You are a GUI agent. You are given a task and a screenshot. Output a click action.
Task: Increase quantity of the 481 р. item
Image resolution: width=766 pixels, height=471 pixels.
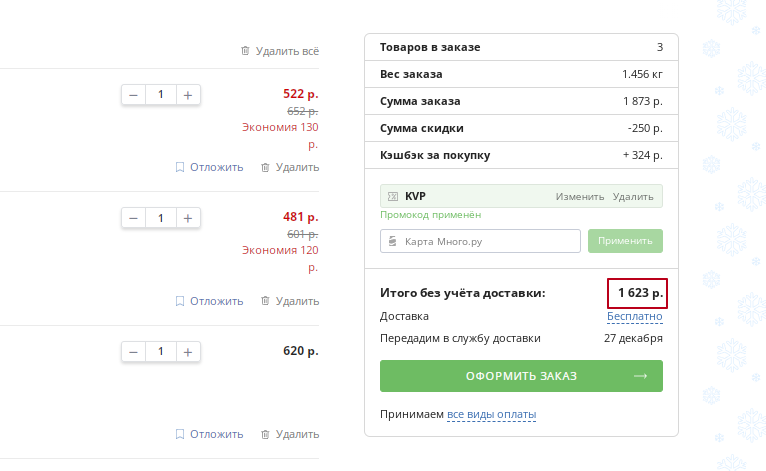[x=188, y=218]
